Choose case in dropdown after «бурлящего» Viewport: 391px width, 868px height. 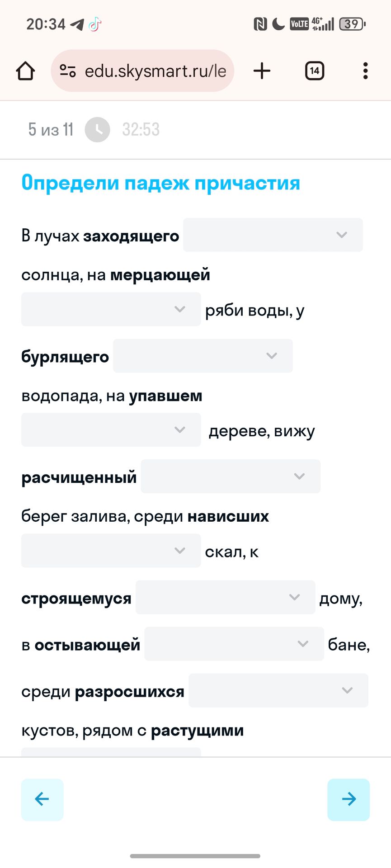203,356
